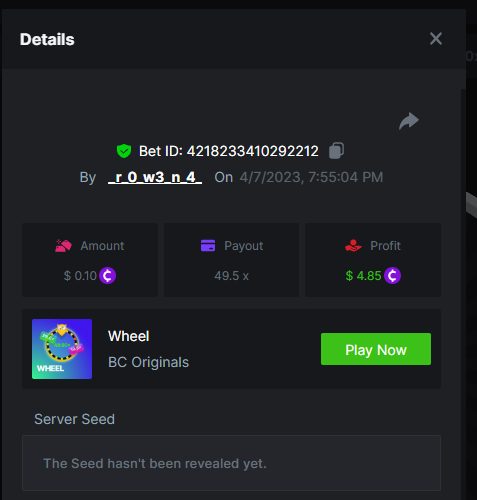Click the Details dialog title
Image resolution: width=477 pixels, height=500 pixels.
(x=47, y=39)
